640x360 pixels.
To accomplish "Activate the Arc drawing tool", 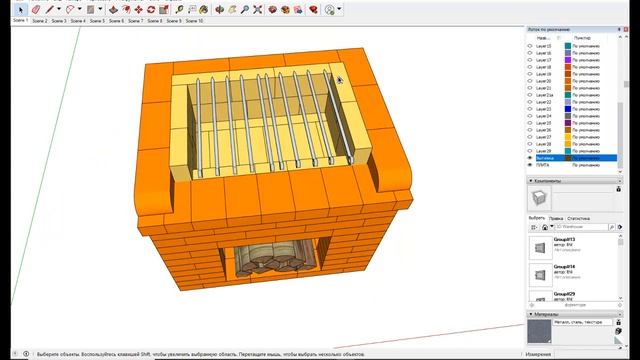I will pos(70,9).
